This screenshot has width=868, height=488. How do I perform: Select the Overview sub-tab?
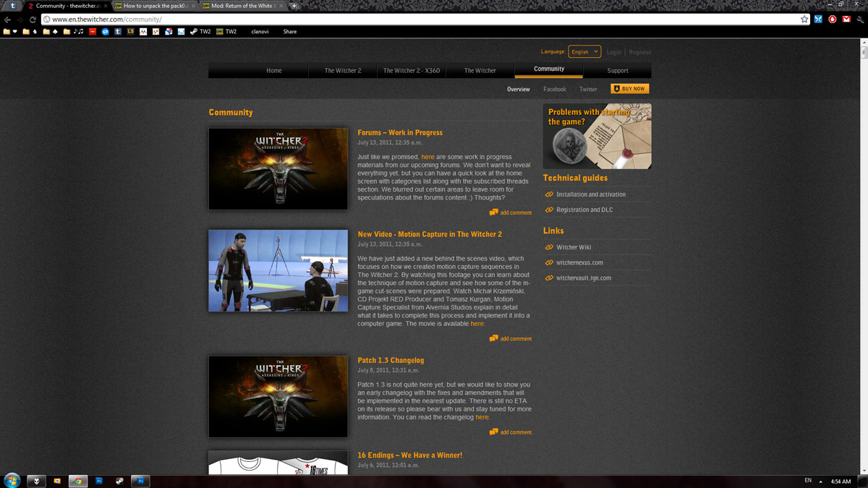pos(519,90)
